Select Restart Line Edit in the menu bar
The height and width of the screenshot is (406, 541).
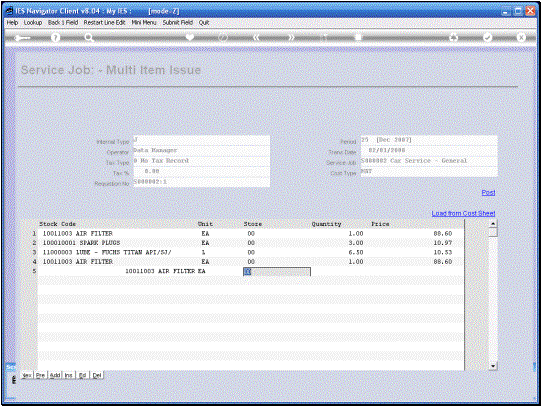pyautogui.click(x=104, y=22)
